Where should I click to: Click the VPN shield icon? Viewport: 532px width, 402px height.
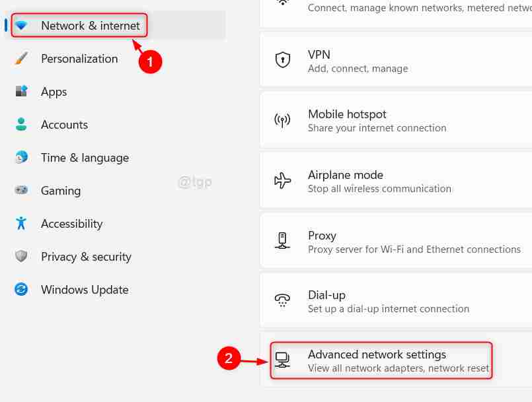coord(283,59)
